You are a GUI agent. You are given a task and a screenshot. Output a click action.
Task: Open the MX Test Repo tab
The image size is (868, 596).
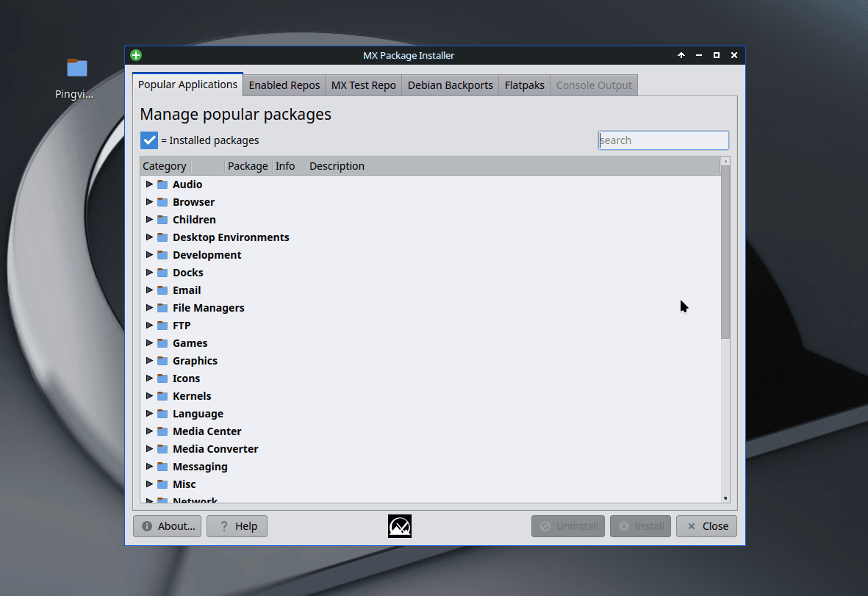coord(364,85)
